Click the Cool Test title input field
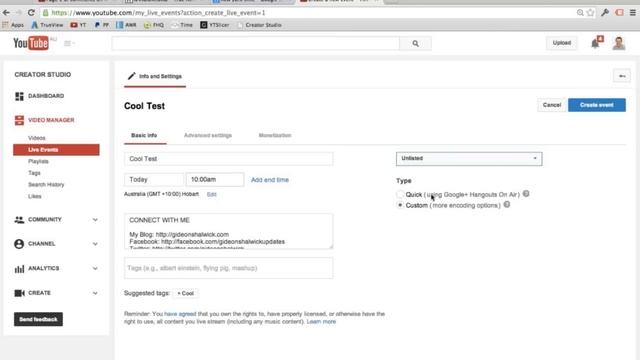 [x=229, y=159]
